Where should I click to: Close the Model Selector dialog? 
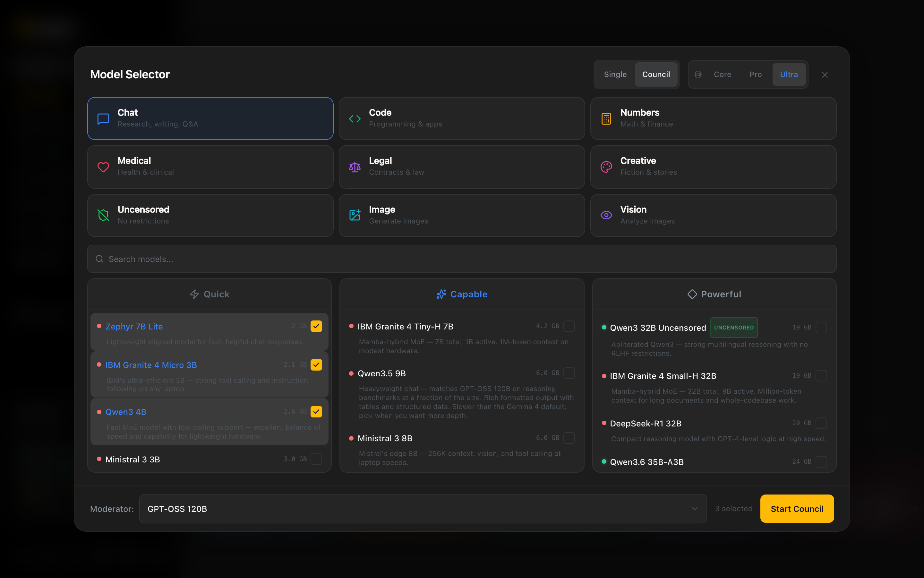(825, 75)
